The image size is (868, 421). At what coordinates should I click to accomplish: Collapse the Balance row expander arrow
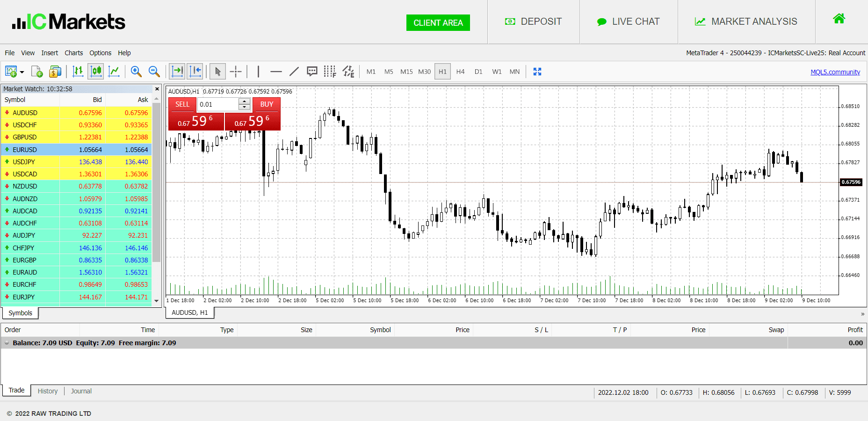[x=7, y=343]
